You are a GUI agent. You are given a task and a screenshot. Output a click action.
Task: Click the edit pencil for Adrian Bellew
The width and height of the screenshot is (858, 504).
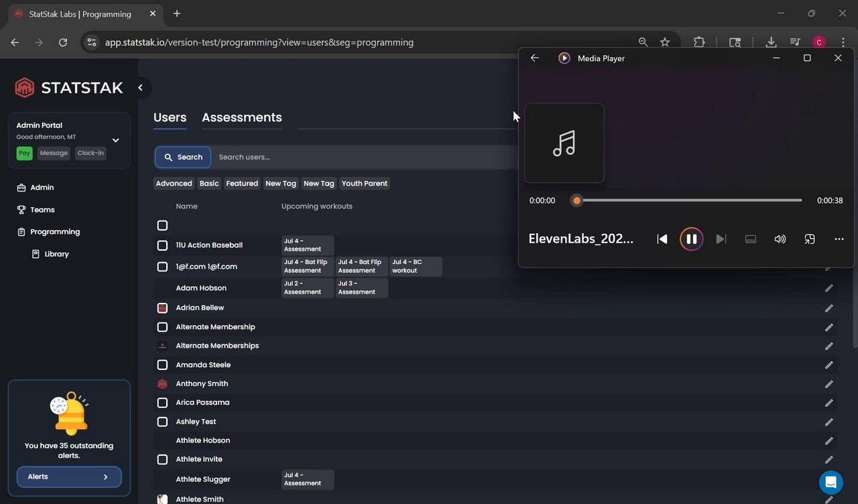coord(829,308)
